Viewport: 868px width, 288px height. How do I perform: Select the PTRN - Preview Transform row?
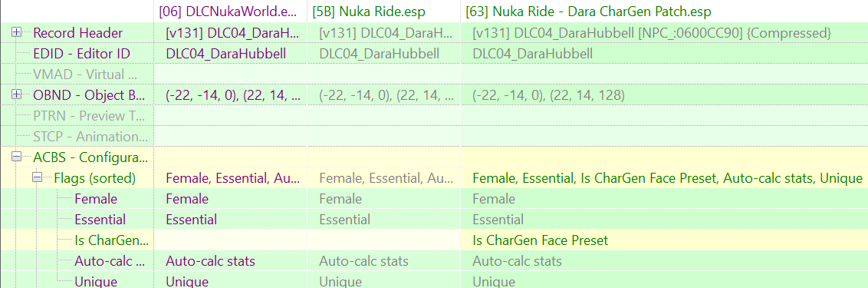point(434,116)
